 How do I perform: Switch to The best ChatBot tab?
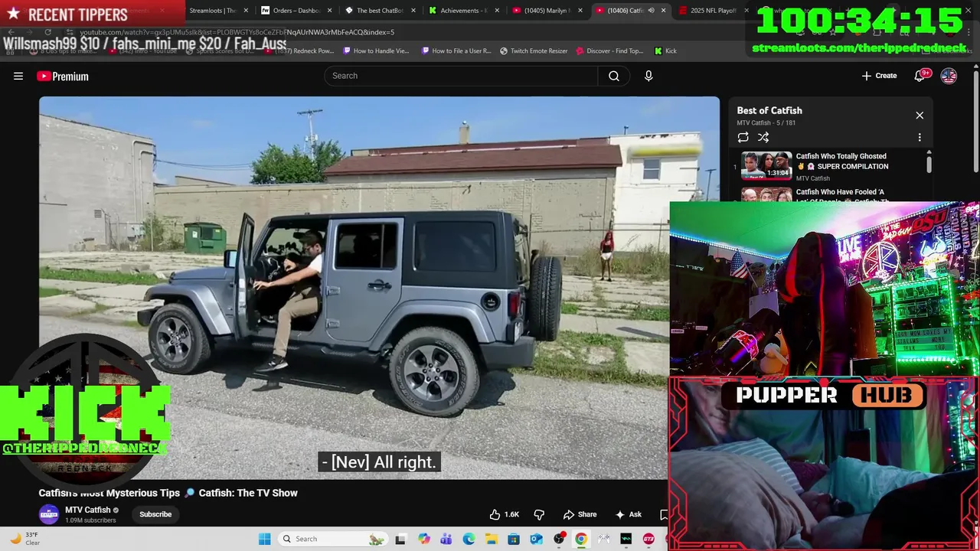tap(381, 11)
